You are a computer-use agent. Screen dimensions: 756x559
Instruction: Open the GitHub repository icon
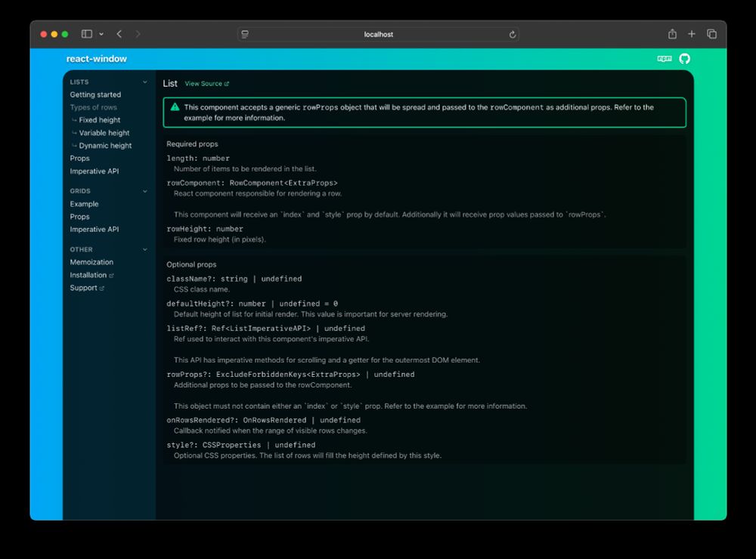point(685,59)
